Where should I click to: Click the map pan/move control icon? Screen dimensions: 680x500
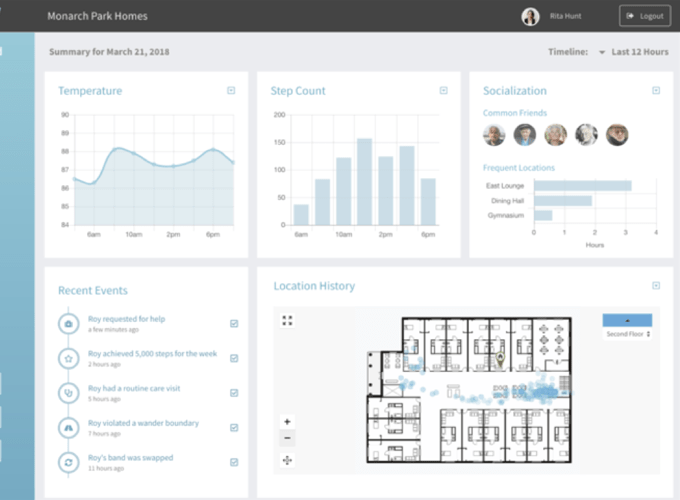click(x=288, y=460)
